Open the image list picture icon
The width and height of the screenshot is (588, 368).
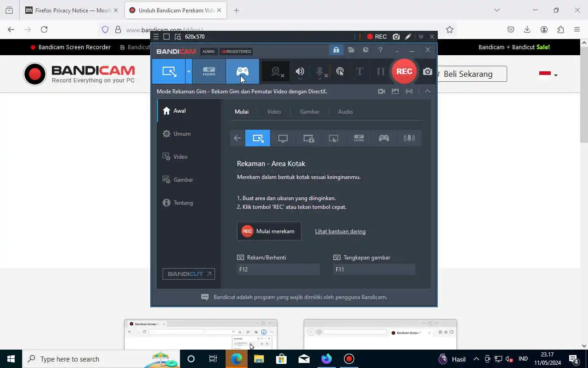click(x=395, y=91)
